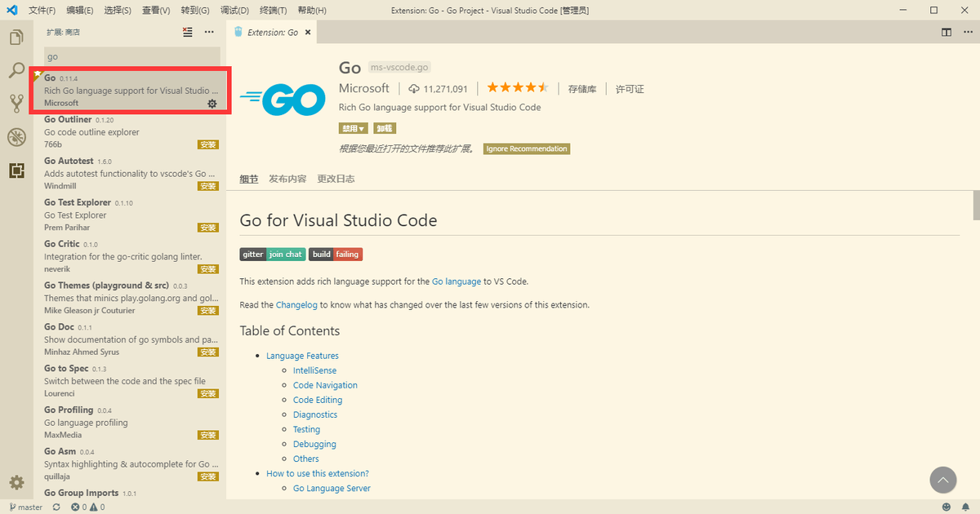Click the Ignore Recommendation button

click(x=526, y=149)
